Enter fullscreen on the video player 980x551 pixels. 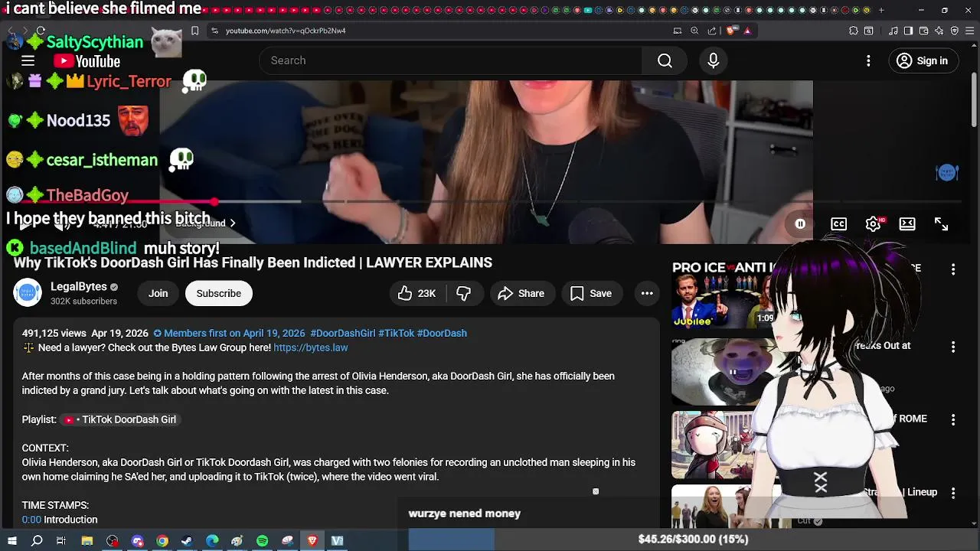(x=941, y=224)
